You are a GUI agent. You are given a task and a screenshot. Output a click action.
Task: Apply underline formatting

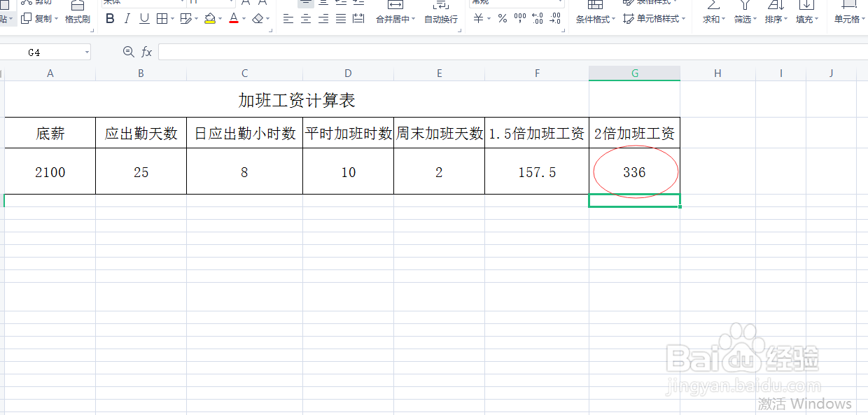click(146, 18)
